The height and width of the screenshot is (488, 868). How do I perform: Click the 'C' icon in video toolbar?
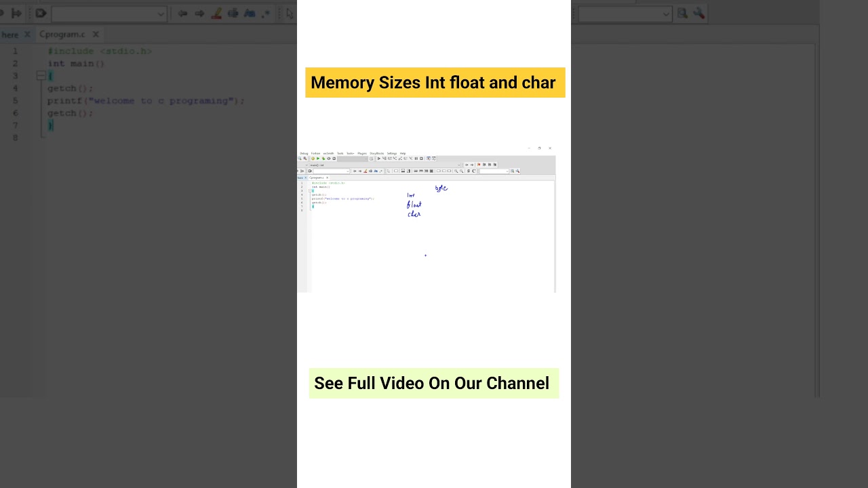coord(473,171)
